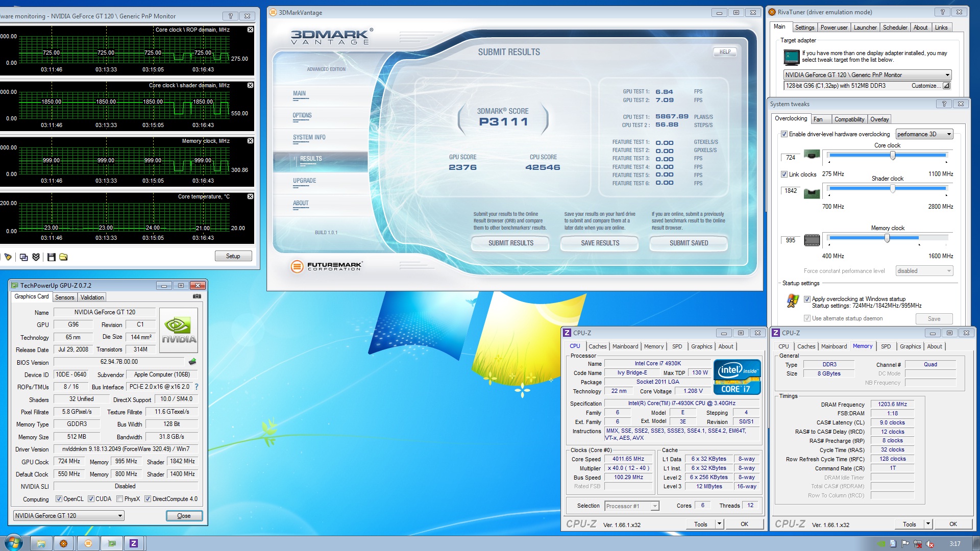Screen dimensions: 980x551
Task: Toggle Enable driver-level hardware overclocking checkbox
Action: click(784, 134)
